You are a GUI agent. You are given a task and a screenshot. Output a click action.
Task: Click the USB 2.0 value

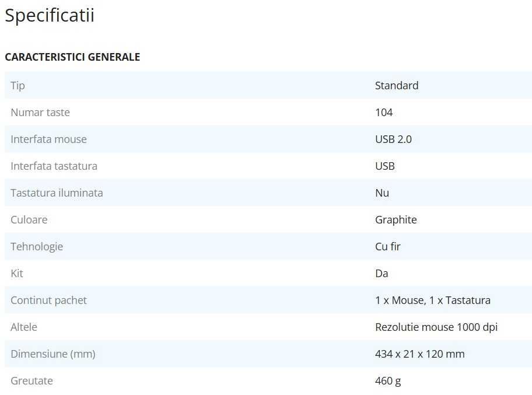393,139
